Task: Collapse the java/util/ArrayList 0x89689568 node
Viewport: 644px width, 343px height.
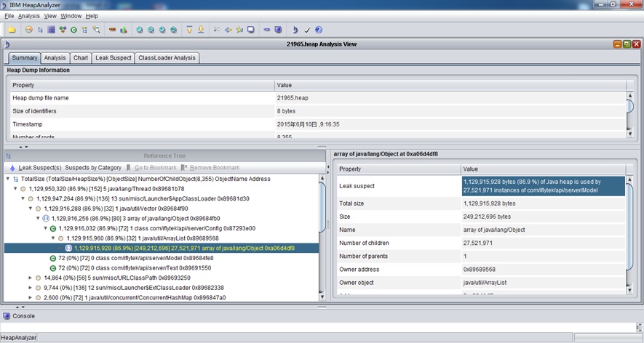Action: pos(53,238)
